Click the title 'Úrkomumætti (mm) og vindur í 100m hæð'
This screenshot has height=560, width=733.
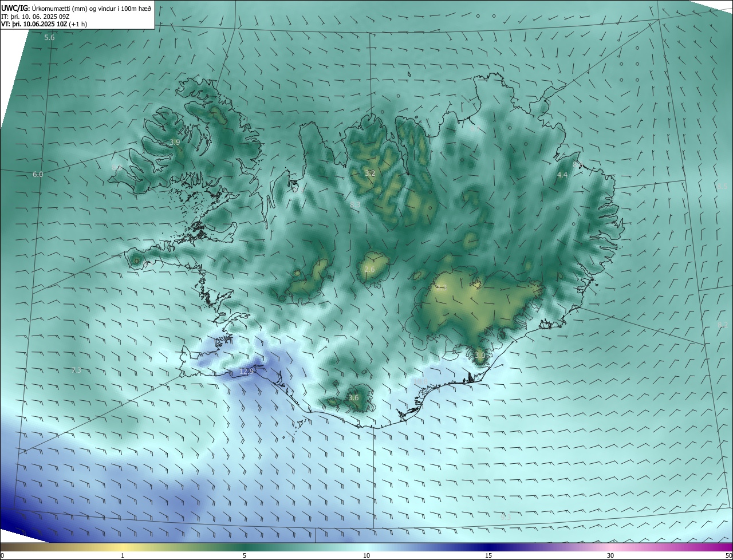tap(92, 8)
